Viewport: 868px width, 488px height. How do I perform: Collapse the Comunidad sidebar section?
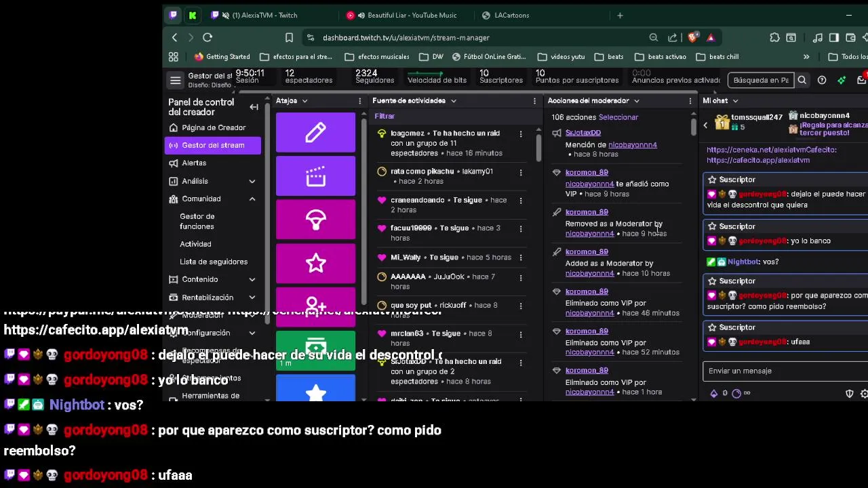(252, 199)
